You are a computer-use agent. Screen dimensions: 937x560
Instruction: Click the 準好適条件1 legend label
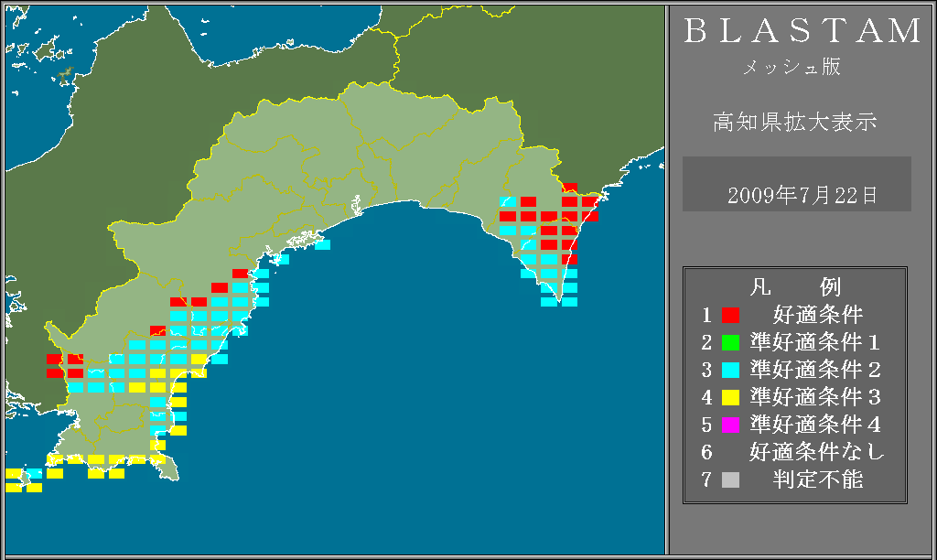(x=815, y=342)
